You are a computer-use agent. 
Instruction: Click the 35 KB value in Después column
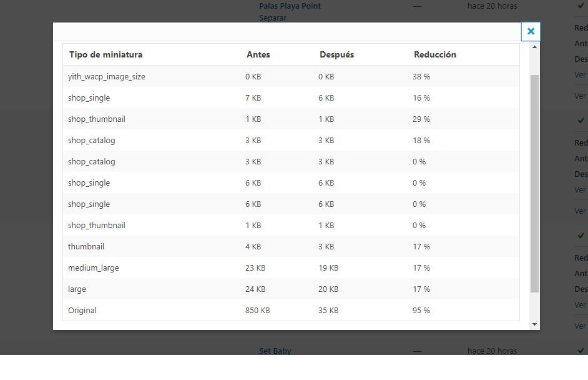328,311
